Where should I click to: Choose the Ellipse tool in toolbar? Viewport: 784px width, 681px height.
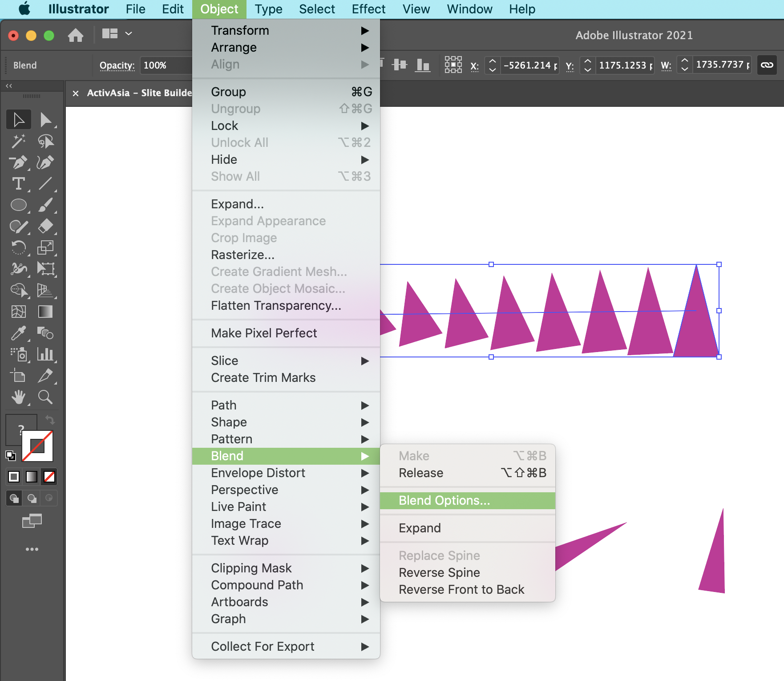tap(18, 205)
